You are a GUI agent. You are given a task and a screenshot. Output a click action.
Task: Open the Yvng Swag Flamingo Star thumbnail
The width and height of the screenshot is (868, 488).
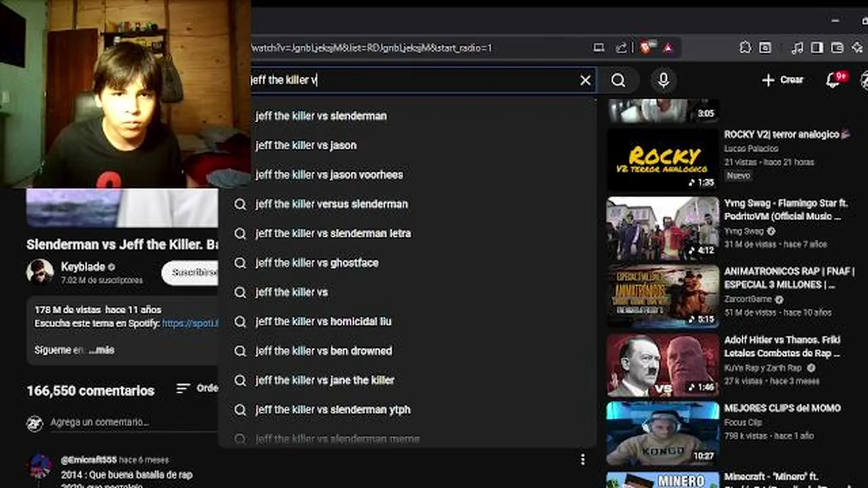point(663,228)
